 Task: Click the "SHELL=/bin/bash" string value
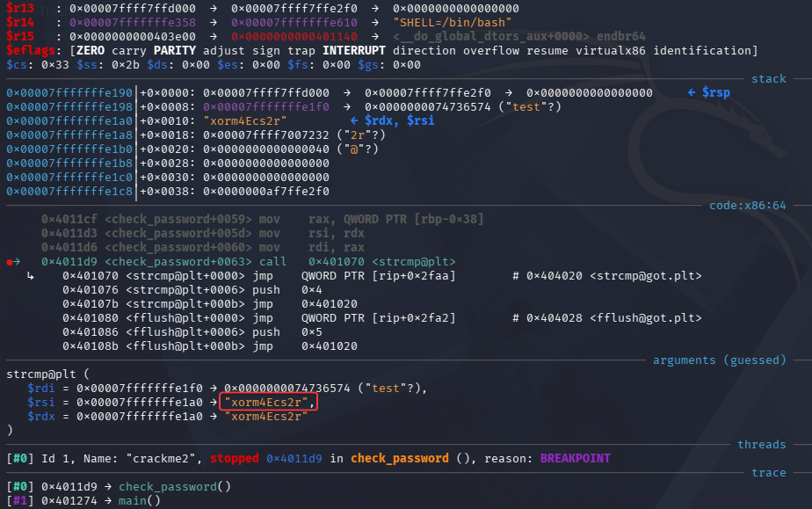pyautogui.click(x=452, y=23)
